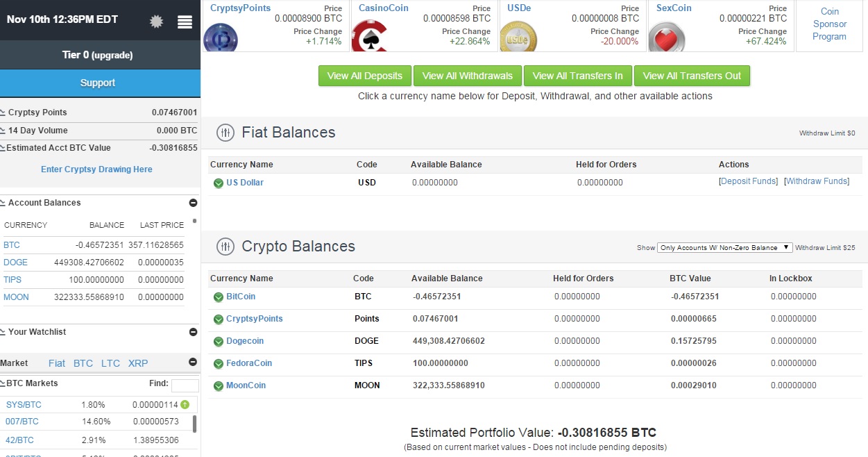The image size is (868, 457).
Task: Click green check icon beside Dogecoin
Action: coord(218,342)
